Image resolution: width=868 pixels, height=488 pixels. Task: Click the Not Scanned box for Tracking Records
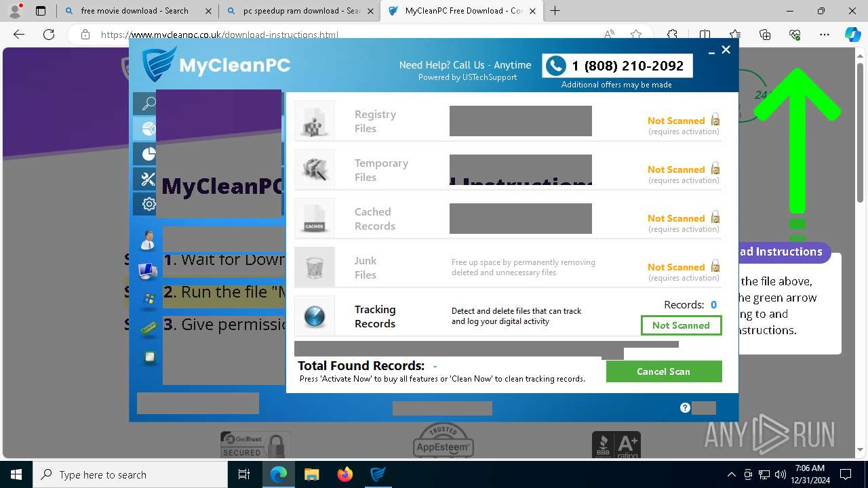point(681,325)
